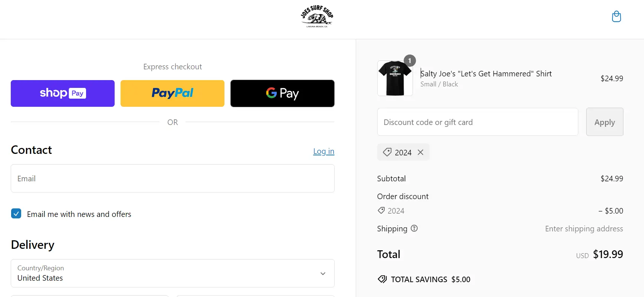Open the shopping bag cart icon
Screen dimensions: 644x297
[616, 17]
